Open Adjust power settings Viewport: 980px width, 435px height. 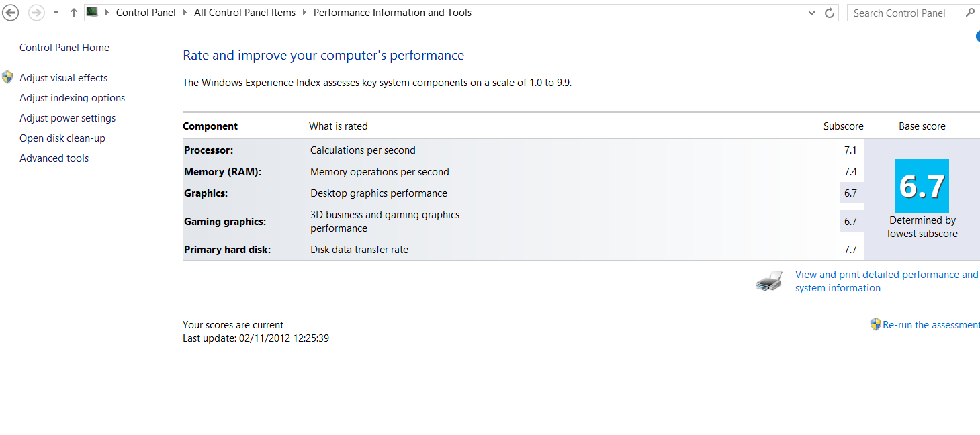pyautogui.click(x=67, y=118)
